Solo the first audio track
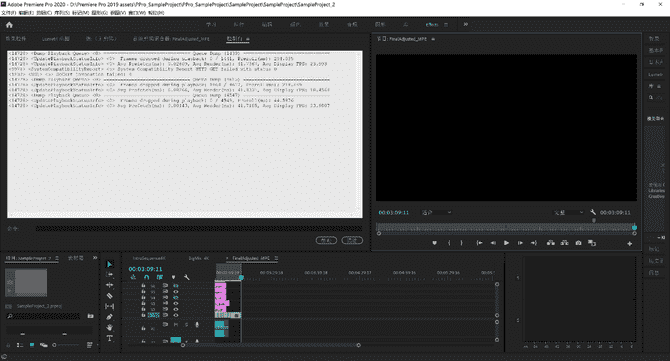Image resolution: width=670 pixels, height=361 pixels. point(186,325)
